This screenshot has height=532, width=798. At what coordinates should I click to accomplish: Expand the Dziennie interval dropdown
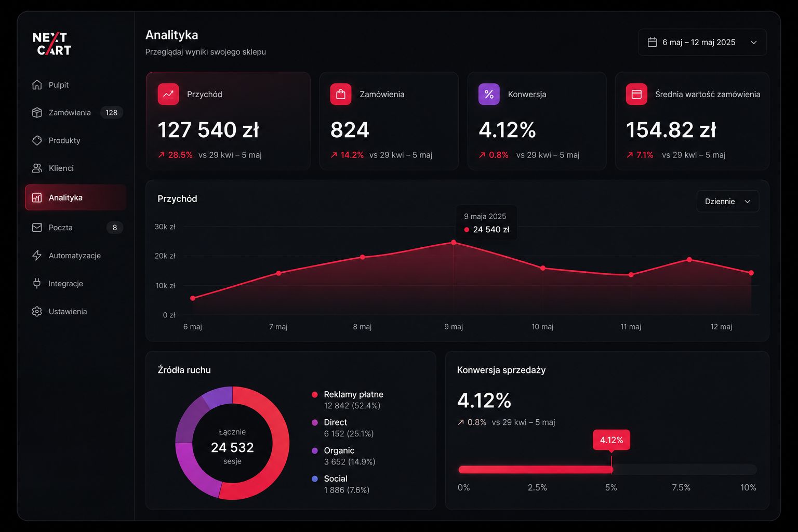(x=727, y=201)
